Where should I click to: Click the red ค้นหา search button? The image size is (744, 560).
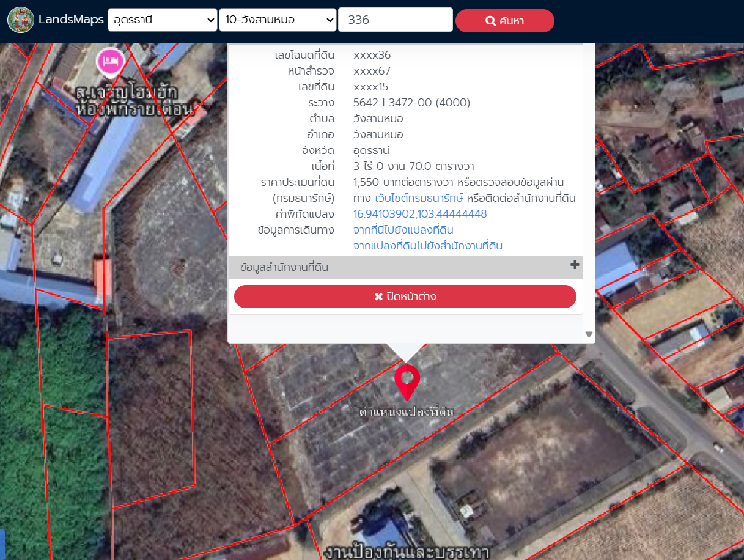(505, 21)
